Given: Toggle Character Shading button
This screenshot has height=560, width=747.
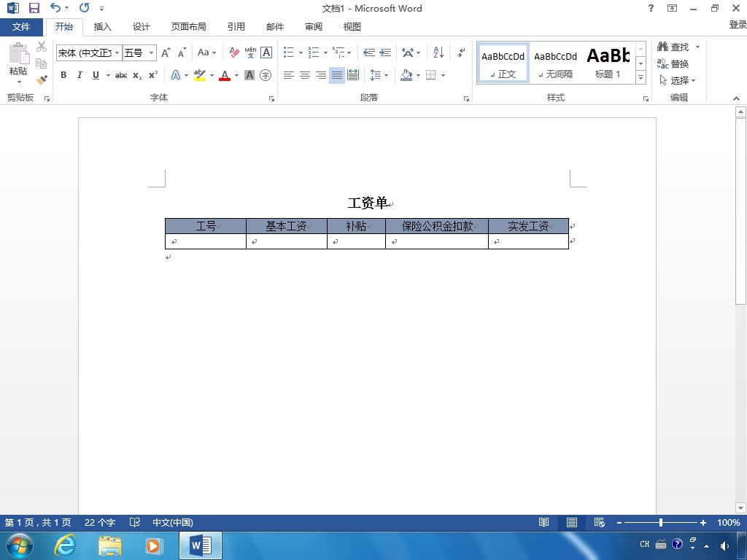Looking at the screenshot, I should coord(249,75).
